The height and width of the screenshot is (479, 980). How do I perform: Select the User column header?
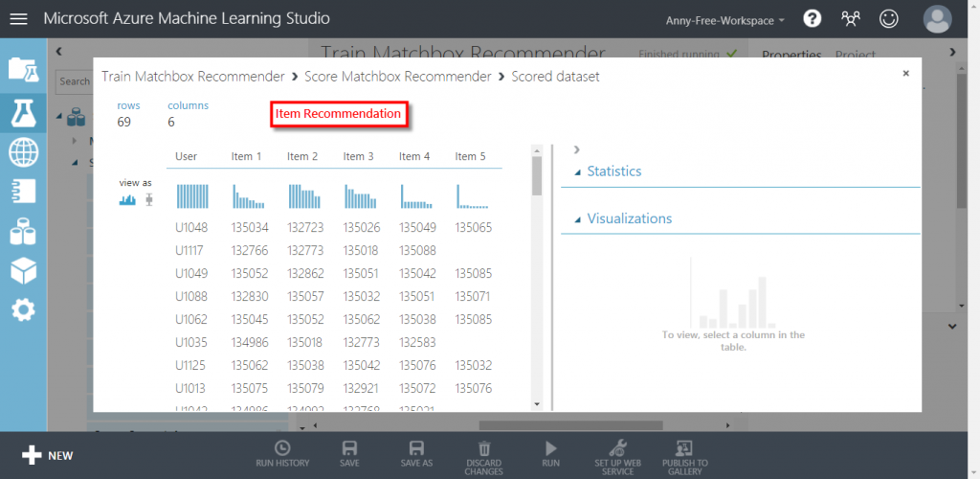click(187, 156)
